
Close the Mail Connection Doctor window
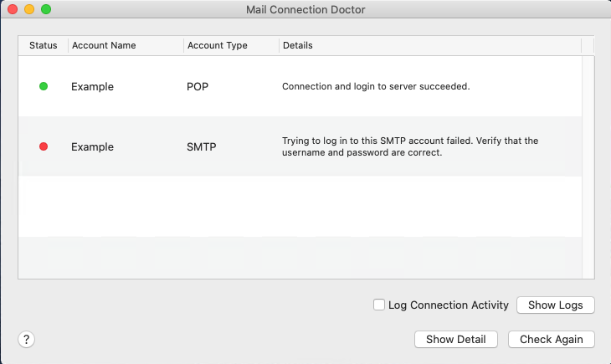click(13, 10)
